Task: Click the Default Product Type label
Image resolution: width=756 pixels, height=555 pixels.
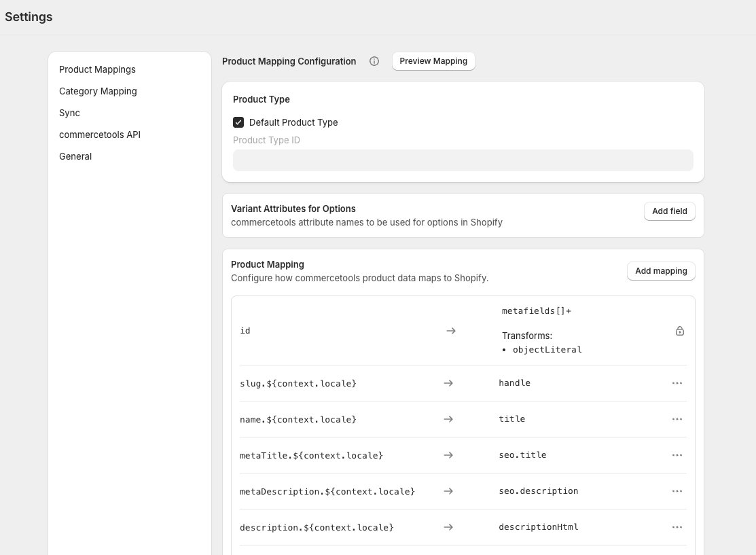Action: click(x=293, y=122)
